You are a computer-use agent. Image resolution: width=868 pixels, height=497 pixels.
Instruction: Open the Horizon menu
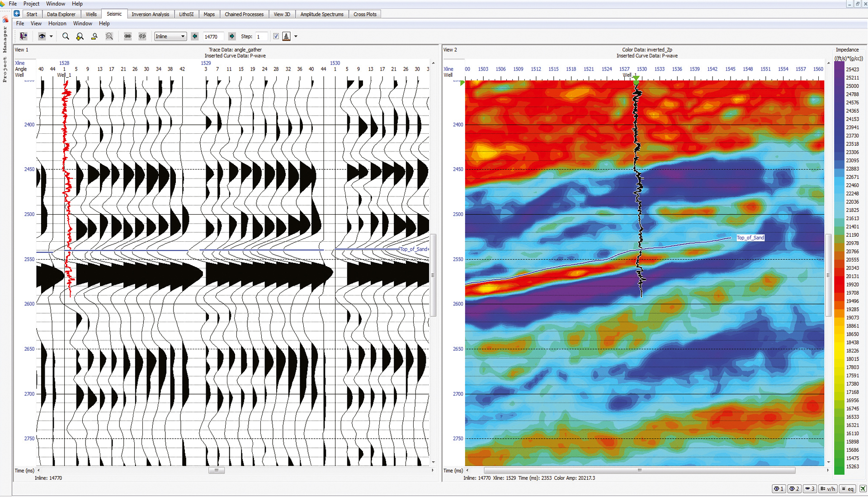(57, 23)
